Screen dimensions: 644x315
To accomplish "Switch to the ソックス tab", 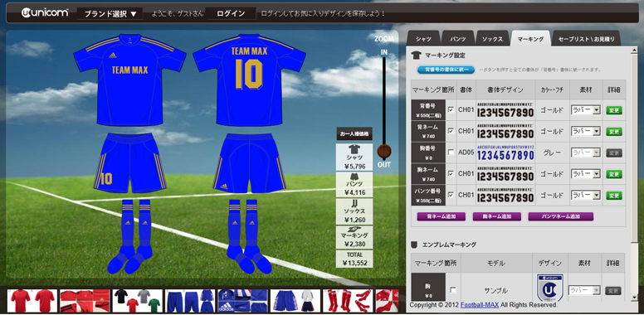I will (x=492, y=39).
